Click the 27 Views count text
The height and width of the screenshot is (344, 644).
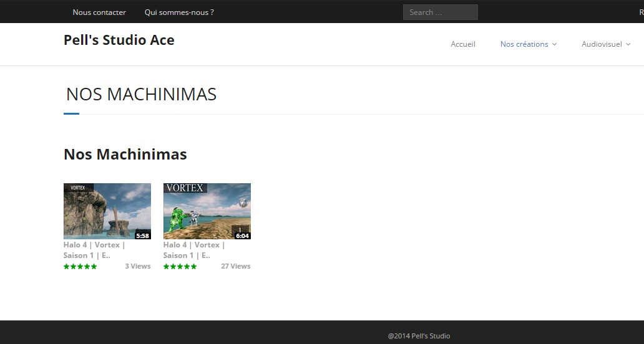tap(236, 266)
